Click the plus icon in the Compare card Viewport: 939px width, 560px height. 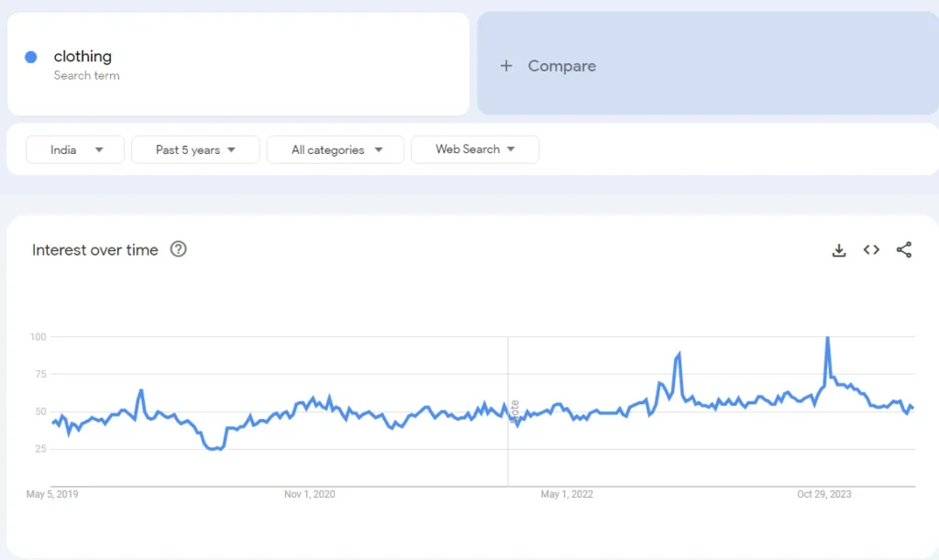506,66
